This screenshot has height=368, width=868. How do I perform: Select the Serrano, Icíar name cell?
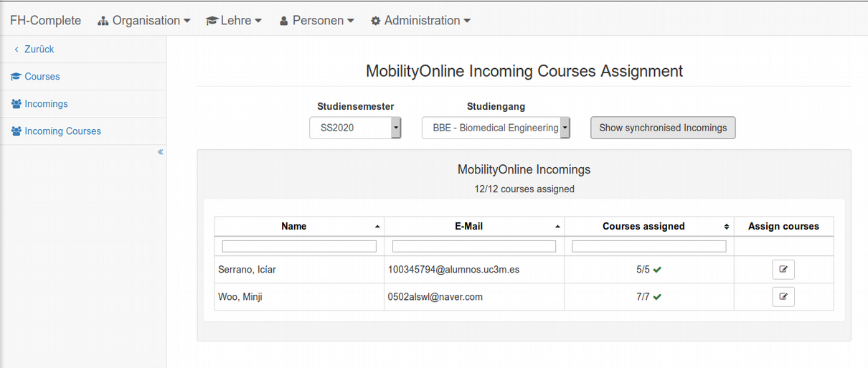(299, 270)
